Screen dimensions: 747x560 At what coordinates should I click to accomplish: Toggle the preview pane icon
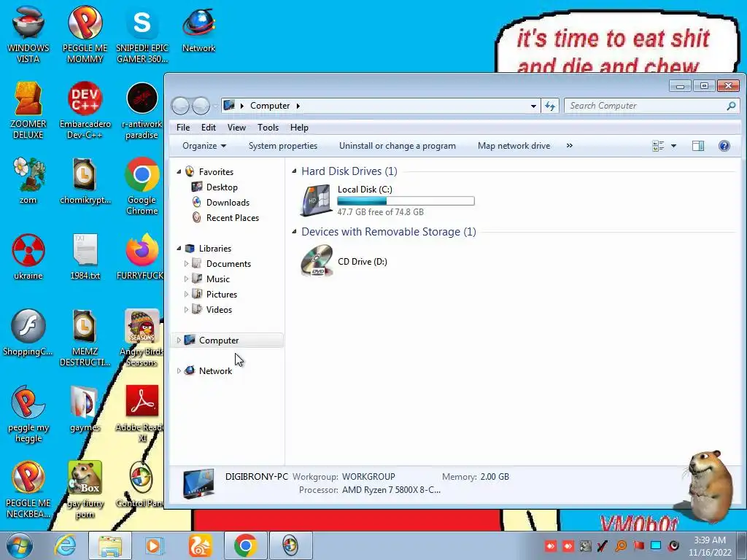click(x=698, y=146)
